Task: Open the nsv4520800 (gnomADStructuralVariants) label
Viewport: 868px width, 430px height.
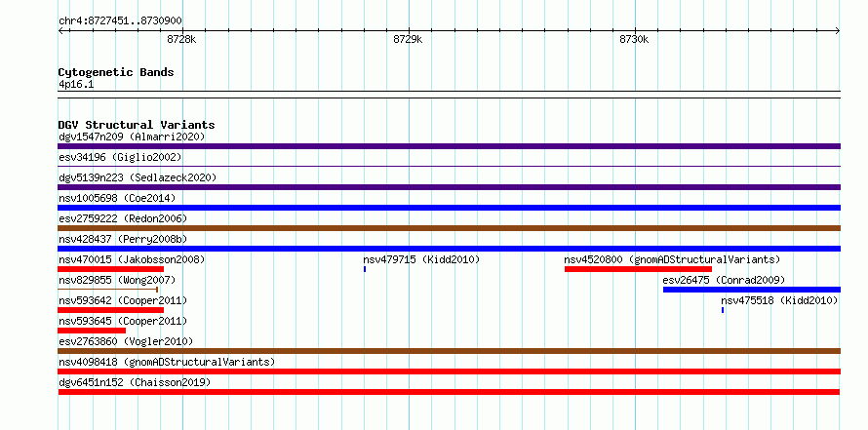Action: 672,259
